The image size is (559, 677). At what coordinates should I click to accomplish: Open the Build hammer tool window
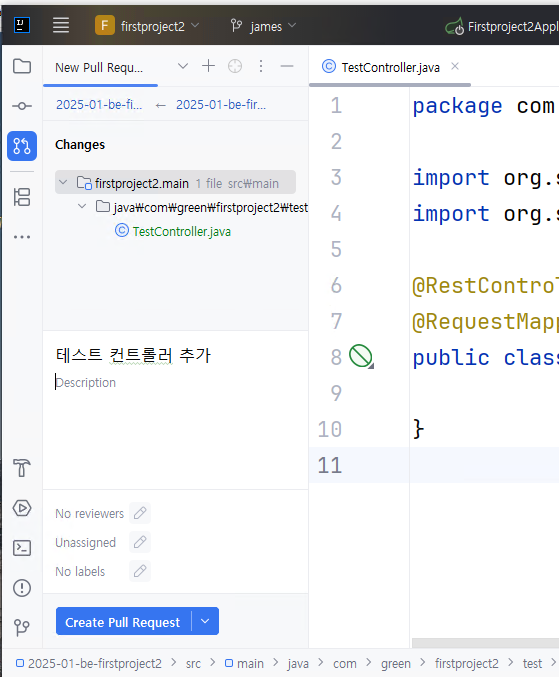click(22, 468)
